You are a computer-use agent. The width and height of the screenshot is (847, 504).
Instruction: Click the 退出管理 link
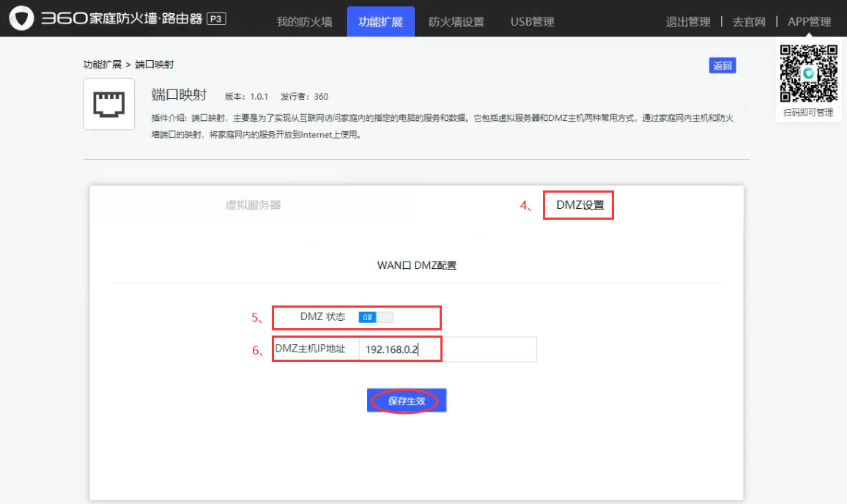coord(688,21)
